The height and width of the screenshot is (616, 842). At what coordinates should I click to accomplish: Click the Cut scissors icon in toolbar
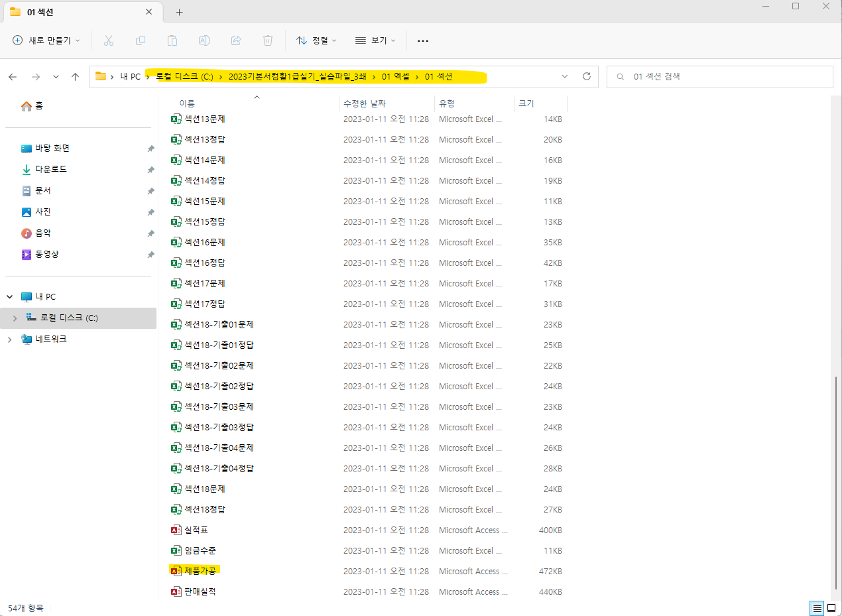[109, 40]
